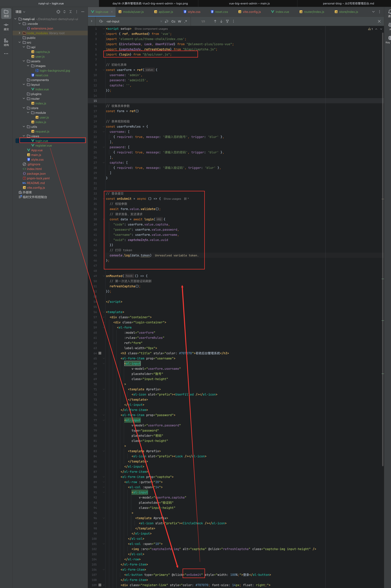
Task: Open the 结构 structure tool window
Action: click(6, 42)
